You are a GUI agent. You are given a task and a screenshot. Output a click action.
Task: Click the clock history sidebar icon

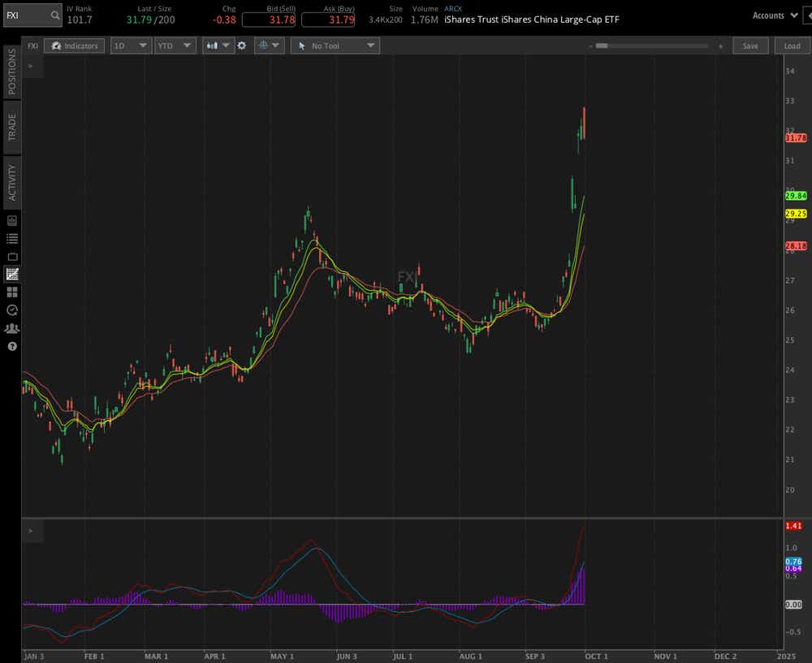pyautogui.click(x=12, y=310)
